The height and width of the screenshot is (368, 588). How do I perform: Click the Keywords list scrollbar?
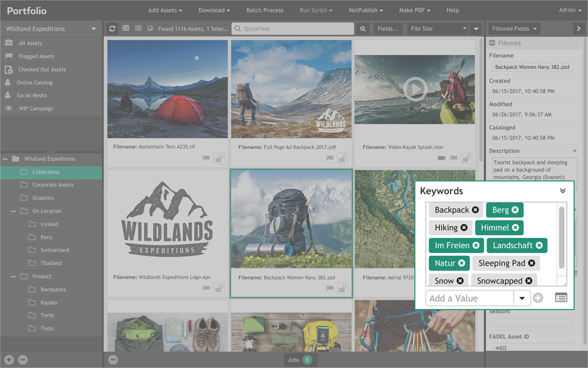pyautogui.click(x=562, y=238)
